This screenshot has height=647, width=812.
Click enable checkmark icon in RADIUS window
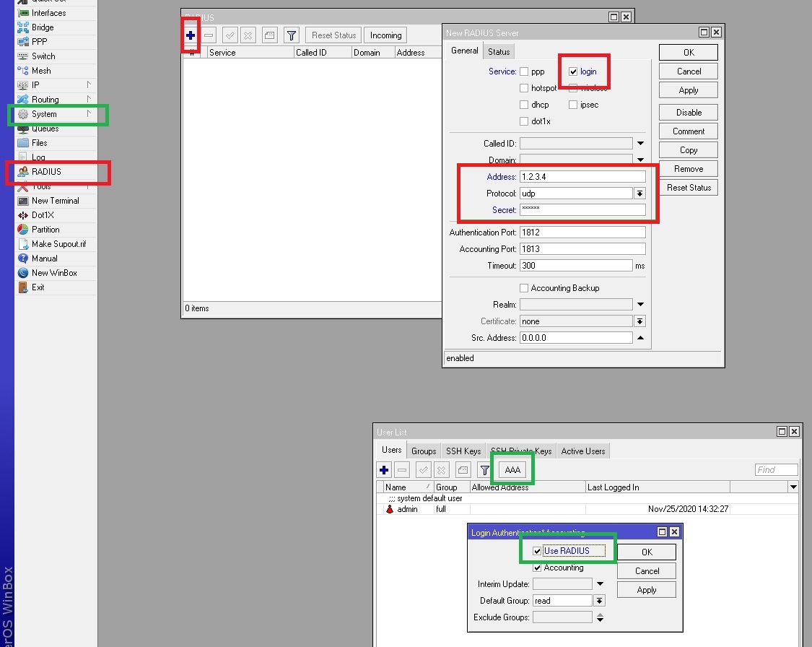click(230, 35)
